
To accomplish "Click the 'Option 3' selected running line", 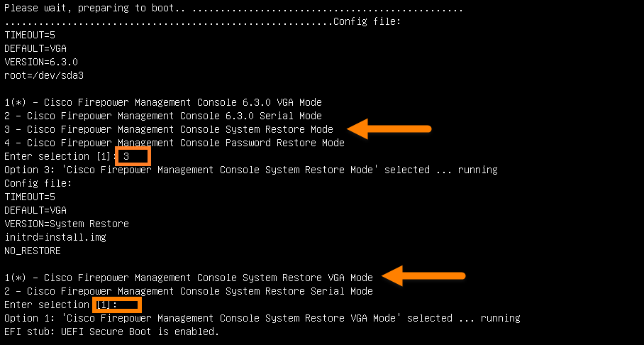I will click(x=251, y=170).
